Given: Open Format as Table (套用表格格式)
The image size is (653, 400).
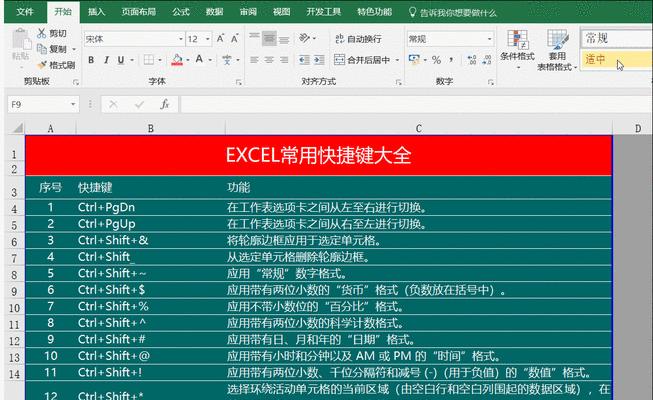Looking at the screenshot, I should pyautogui.click(x=556, y=50).
